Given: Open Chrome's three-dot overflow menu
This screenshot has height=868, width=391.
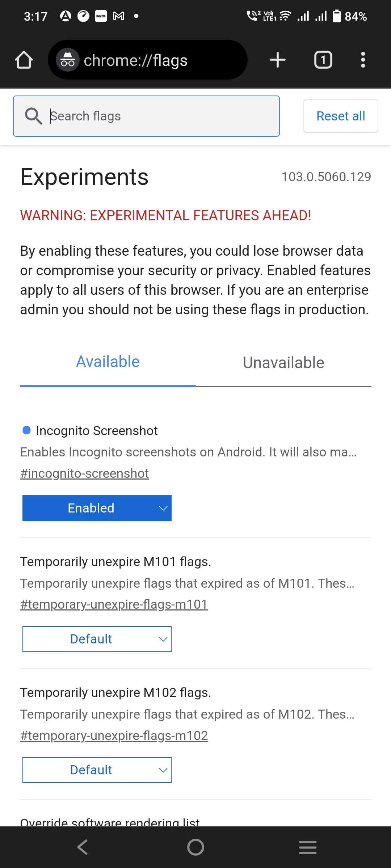Looking at the screenshot, I should pos(363,60).
